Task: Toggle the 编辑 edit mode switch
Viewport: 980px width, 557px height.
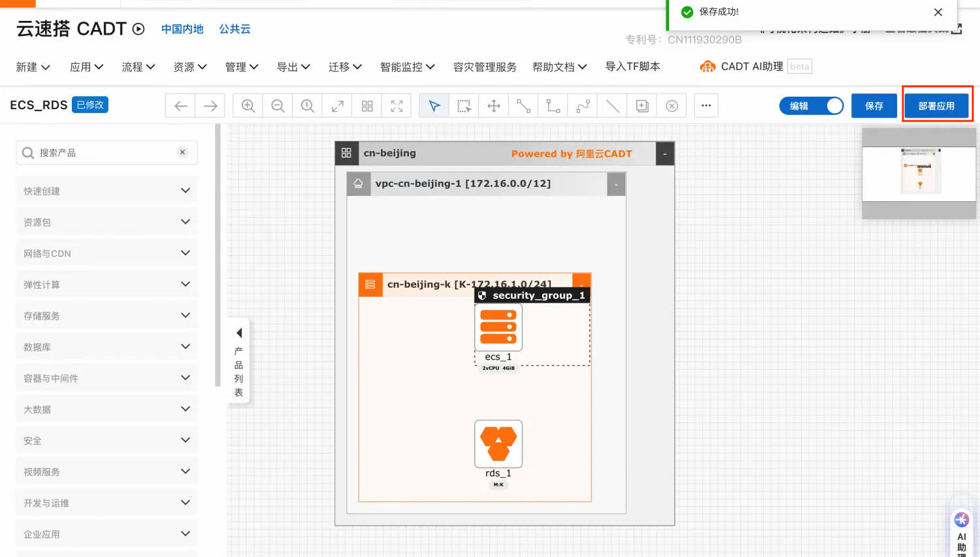Action: [x=811, y=106]
